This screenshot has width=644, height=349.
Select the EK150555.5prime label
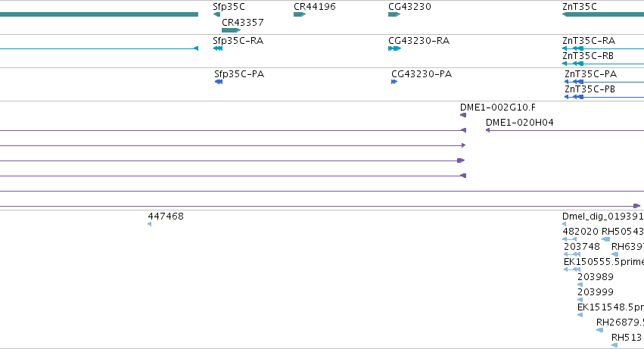click(604, 262)
